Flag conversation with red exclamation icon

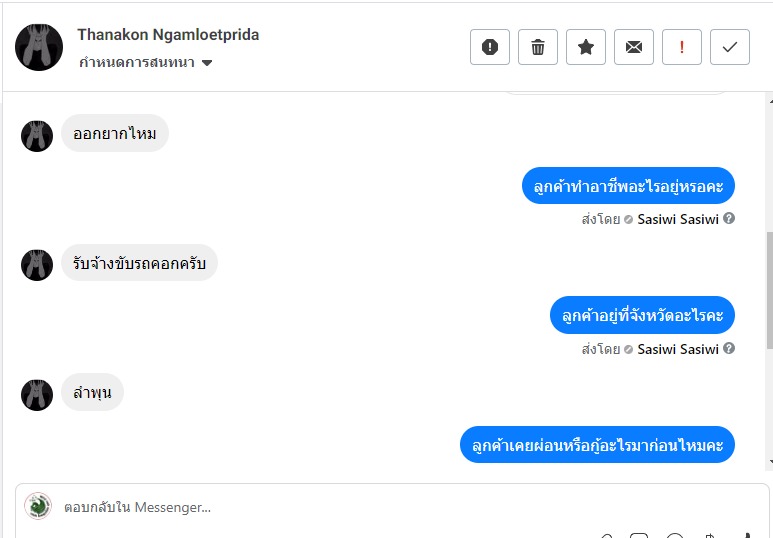682,47
